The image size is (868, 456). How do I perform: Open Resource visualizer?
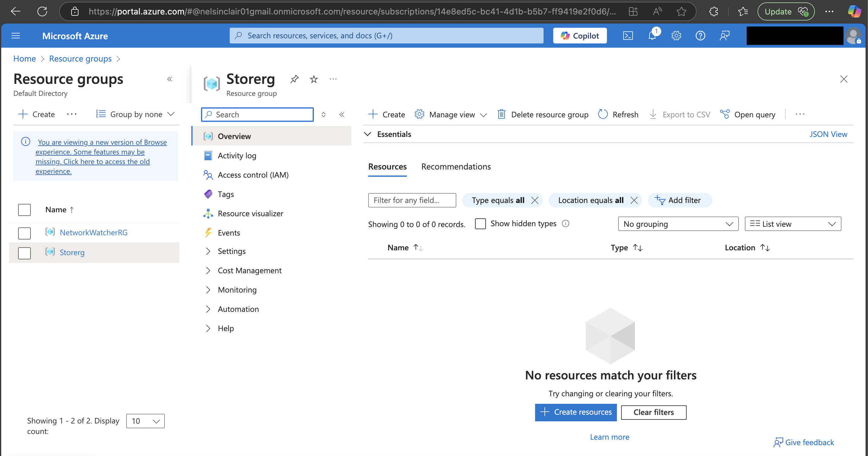[251, 214]
